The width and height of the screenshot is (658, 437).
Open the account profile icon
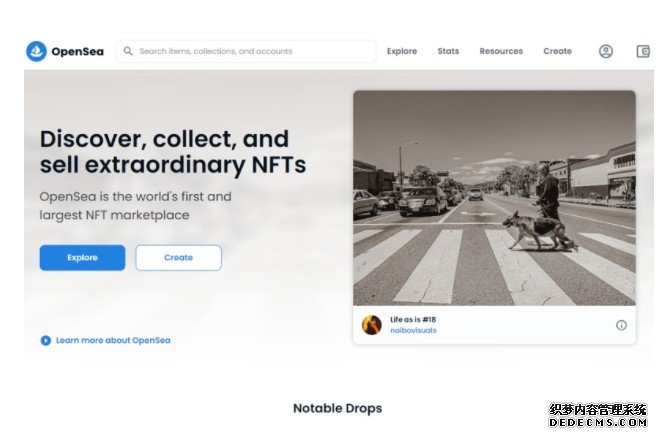tap(606, 51)
